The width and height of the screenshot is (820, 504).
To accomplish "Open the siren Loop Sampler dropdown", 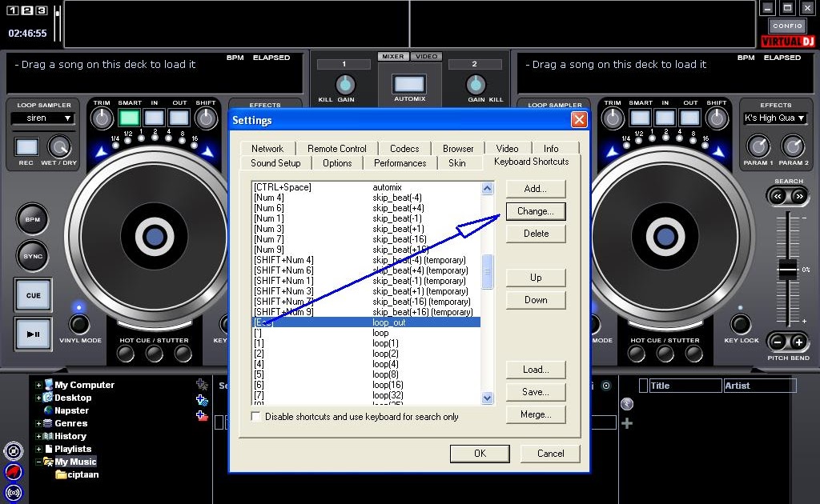I will click(x=42, y=118).
